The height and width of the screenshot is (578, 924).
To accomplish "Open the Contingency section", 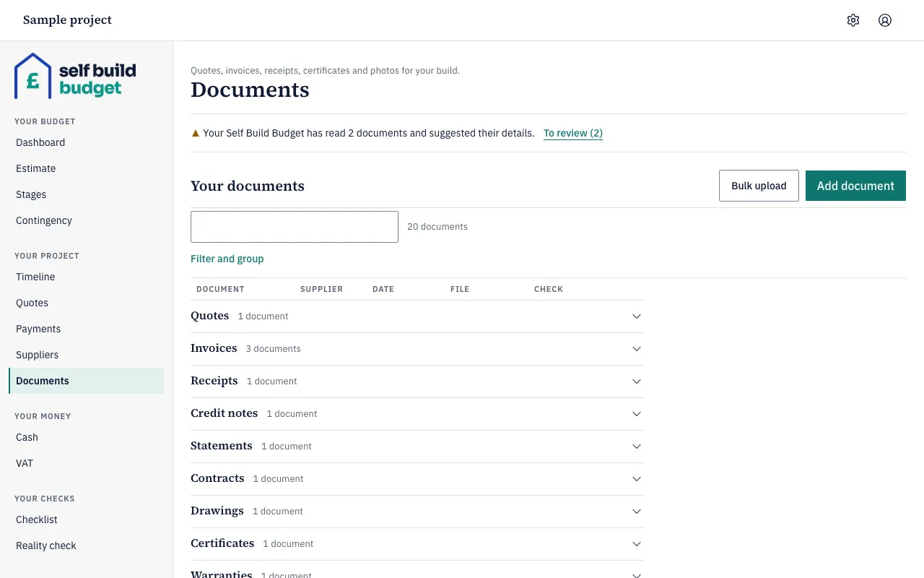I will coord(87,220).
